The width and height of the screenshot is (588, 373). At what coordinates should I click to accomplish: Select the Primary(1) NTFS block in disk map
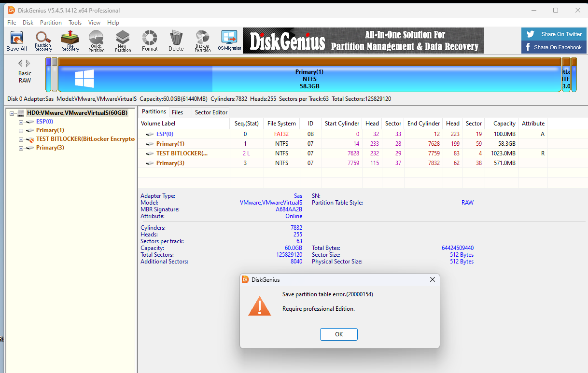tap(309, 75)
